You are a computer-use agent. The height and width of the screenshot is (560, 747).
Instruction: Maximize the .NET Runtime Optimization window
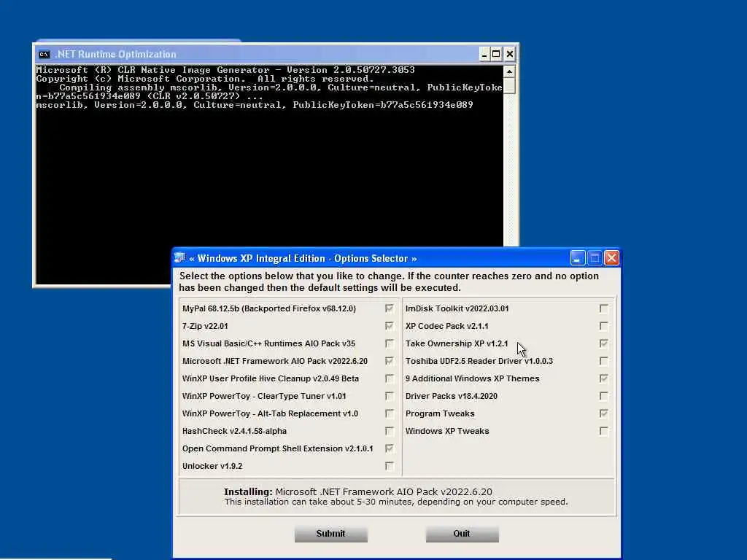click(496, 54)
